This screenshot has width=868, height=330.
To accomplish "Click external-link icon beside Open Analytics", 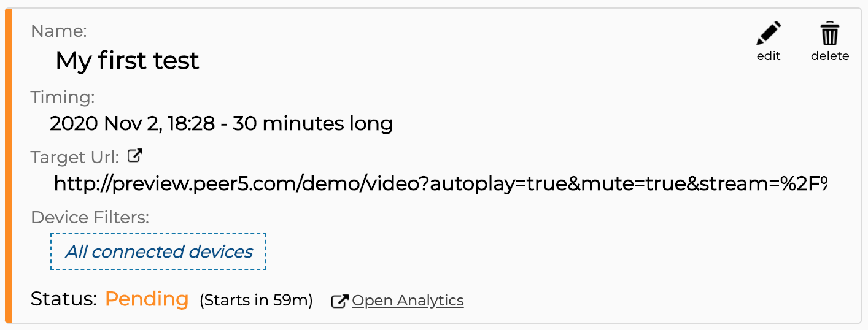I will [339, 301].
